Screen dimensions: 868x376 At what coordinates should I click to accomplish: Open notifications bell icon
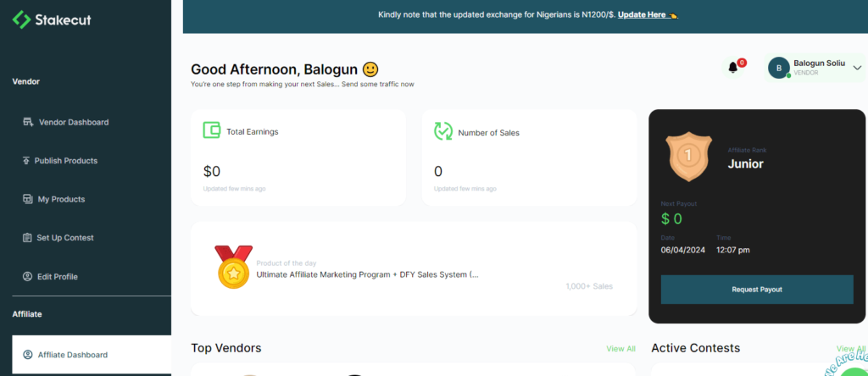click(733, 68)
